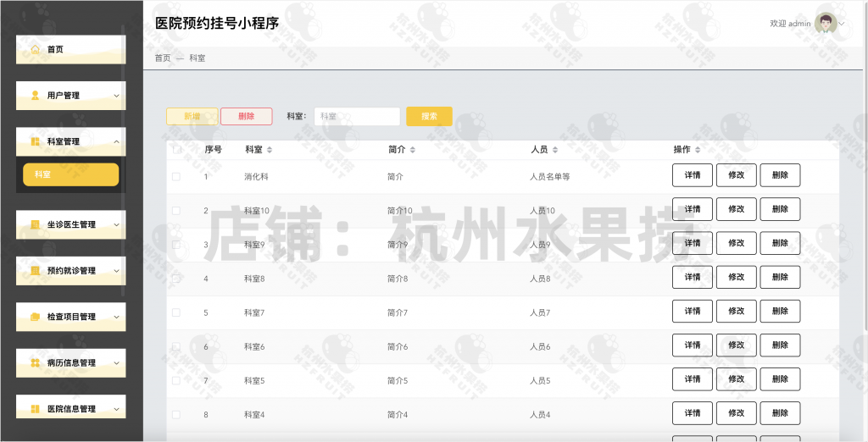Expand the 坐诊医生管理 menu chevron
Viewport: 868px width, 442px height.
point(116,224)
